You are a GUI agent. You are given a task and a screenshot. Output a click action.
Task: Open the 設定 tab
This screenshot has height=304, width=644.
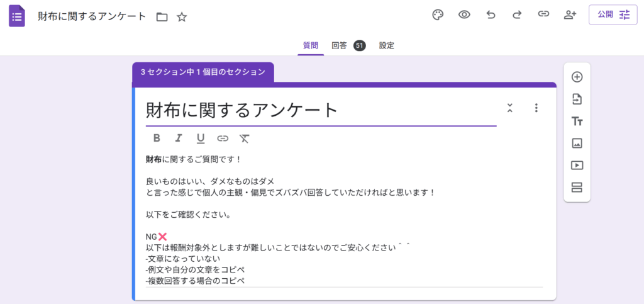click(x=387, y=45)
